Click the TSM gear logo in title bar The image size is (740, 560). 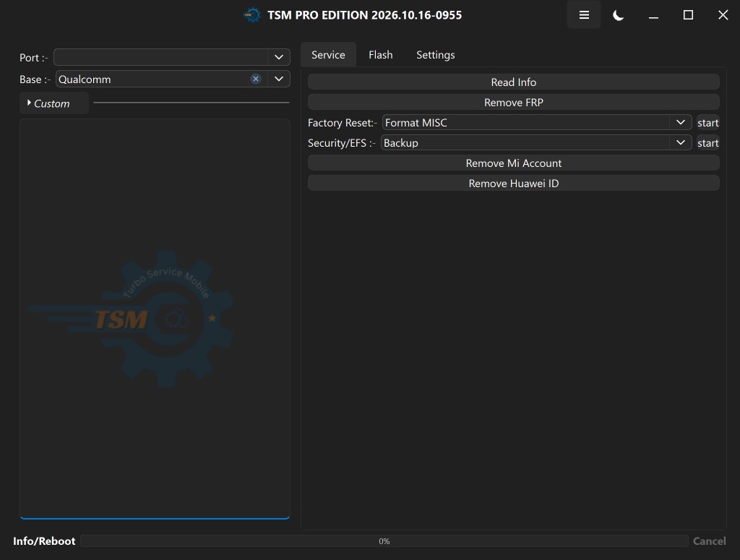(252, 15)
